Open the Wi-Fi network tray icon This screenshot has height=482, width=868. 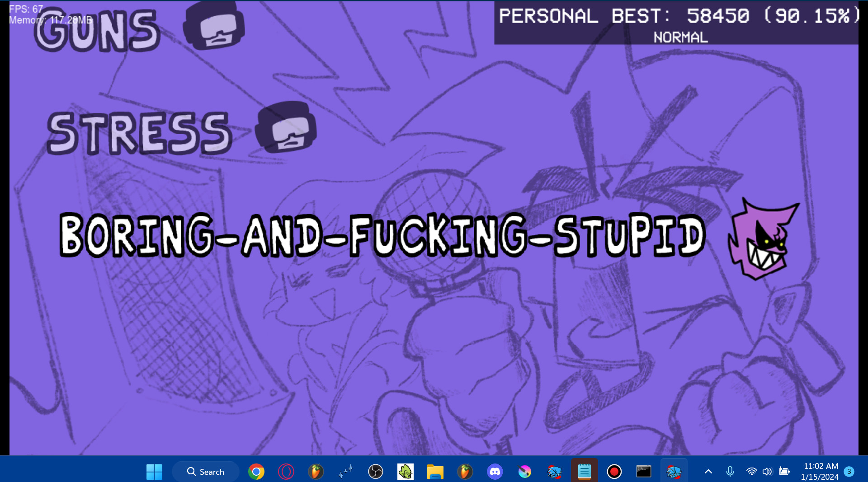click(x=751, y=472)
